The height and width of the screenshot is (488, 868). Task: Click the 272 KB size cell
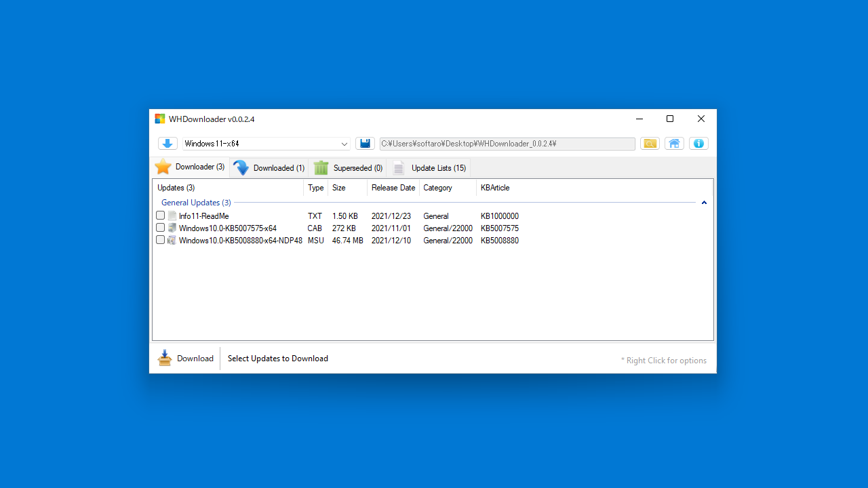[344, 228]
